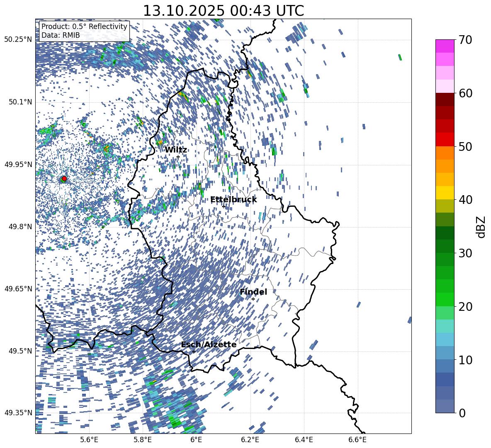
Task: Click the colorbar value 70
Action: [465, 40]
